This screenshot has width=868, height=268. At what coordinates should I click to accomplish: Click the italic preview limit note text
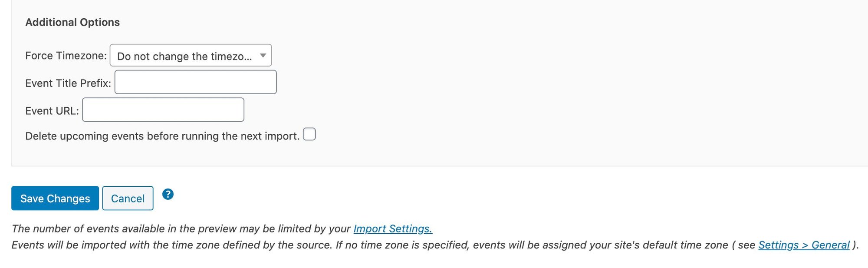(x=181, y=229)
